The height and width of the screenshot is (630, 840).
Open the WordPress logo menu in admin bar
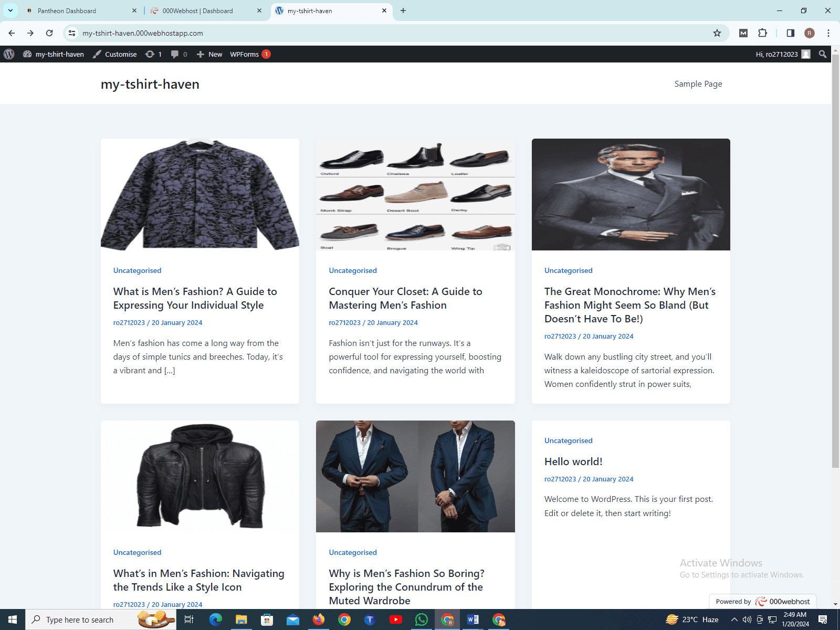[x=9, y=54]
